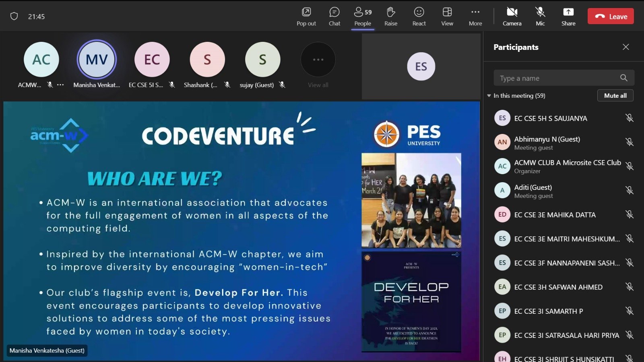Viewport: 644px width, 362px height.
Task: Click the View icon in the toolbar
Action: click(x=447, y=16)
